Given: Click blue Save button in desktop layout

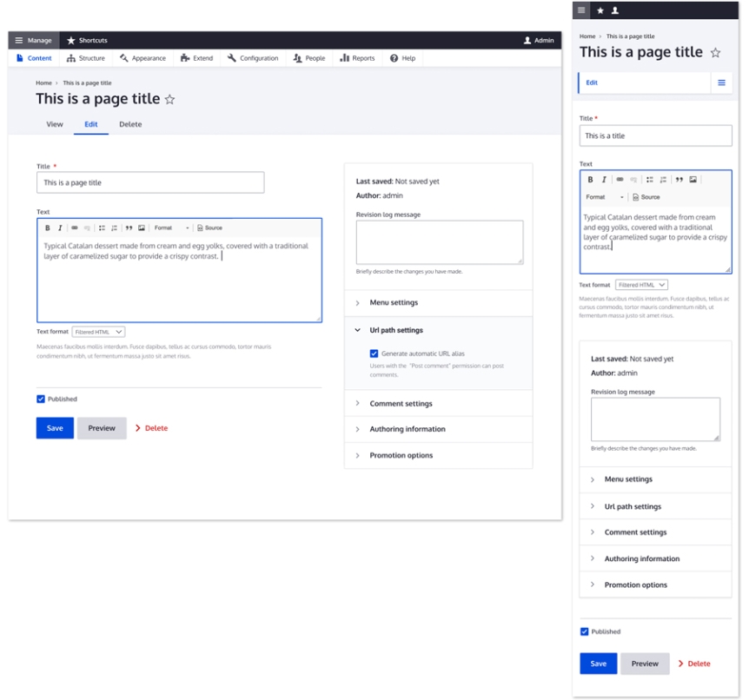Looking at the screenshot, I should pyautogui.click(x=55, y=428).
